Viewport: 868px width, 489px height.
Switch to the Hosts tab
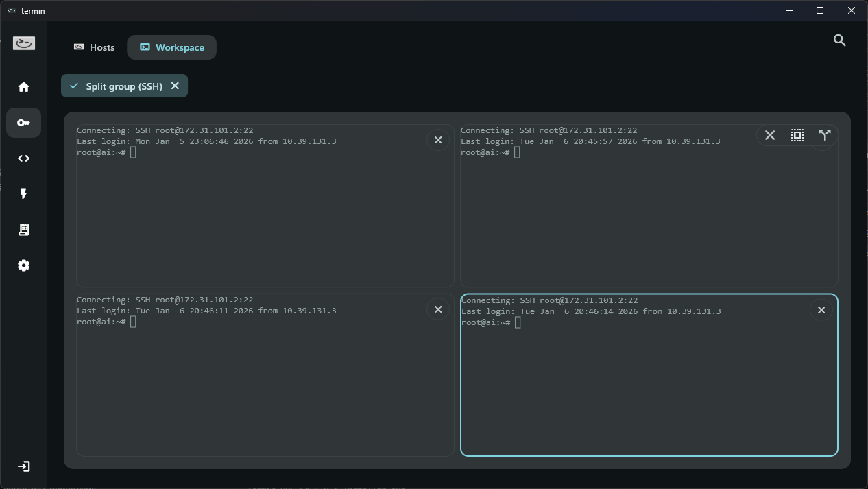pos(95,47)
